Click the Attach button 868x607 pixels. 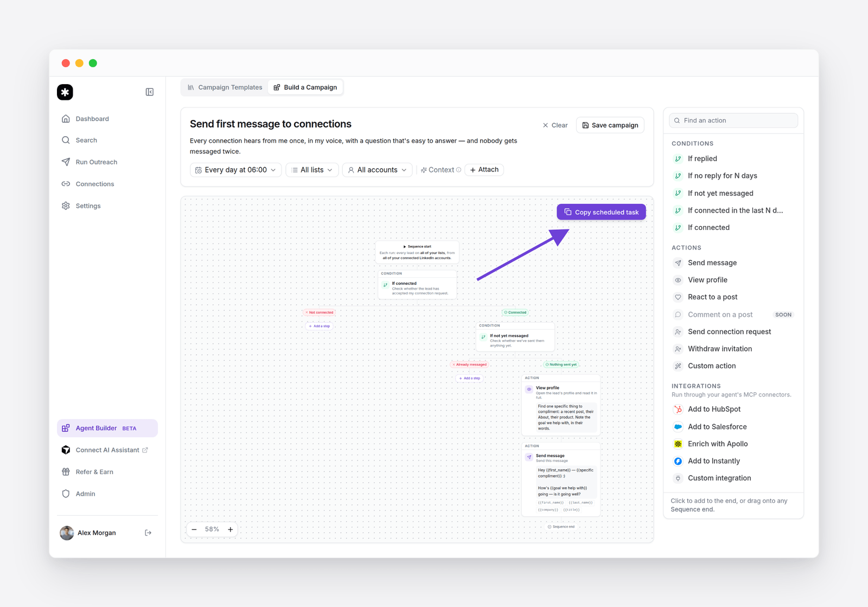click(484, 170)
